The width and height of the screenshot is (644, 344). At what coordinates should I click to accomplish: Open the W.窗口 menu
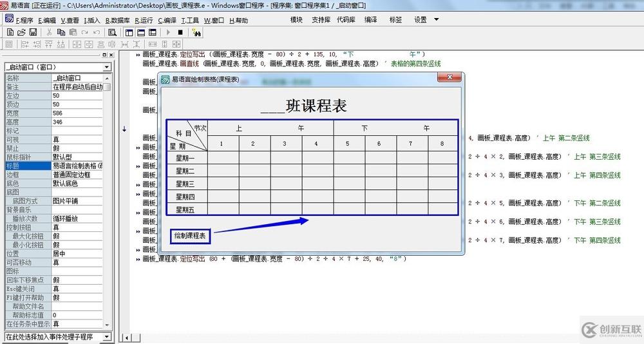(214, 20)
